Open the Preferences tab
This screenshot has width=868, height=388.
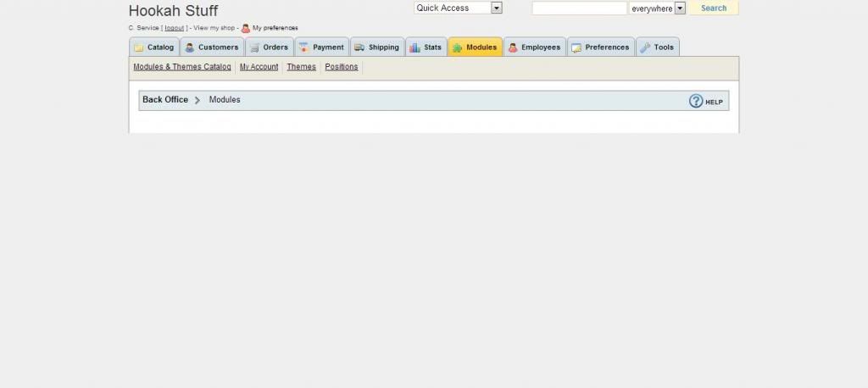click(601, 47)
